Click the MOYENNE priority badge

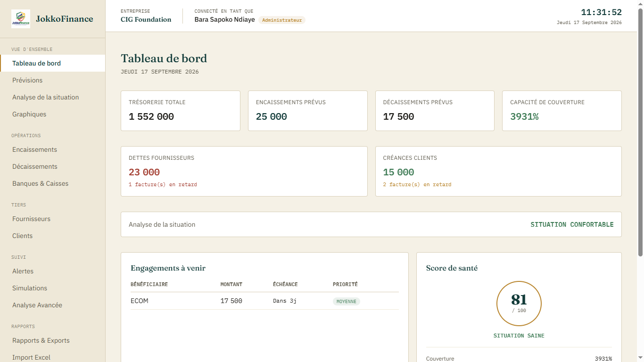point(347,301)
